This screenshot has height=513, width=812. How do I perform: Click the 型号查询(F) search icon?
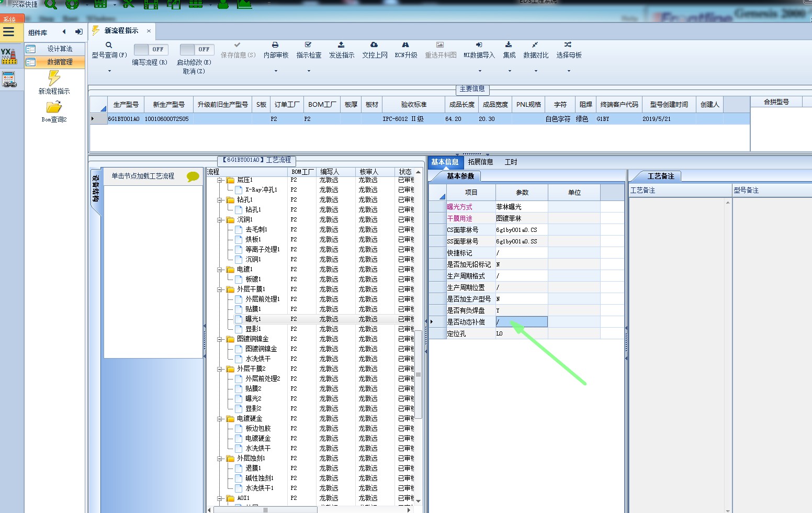click(x=109, y=45)
